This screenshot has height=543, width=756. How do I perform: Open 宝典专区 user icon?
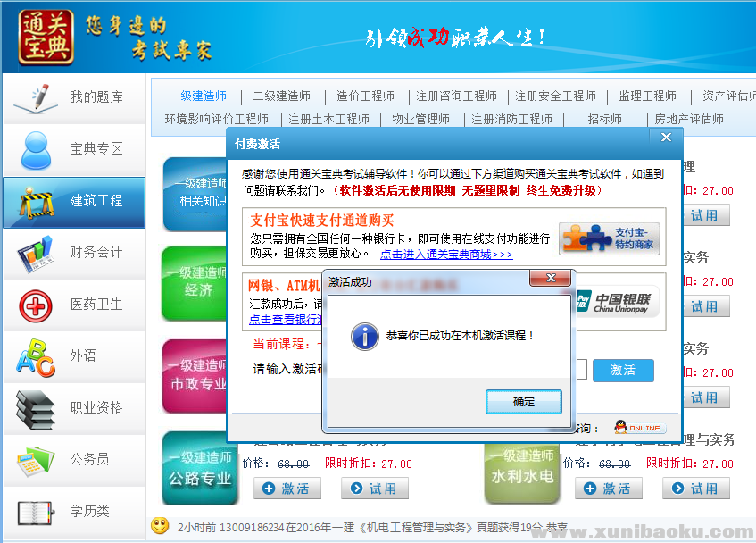click(36, 149)
